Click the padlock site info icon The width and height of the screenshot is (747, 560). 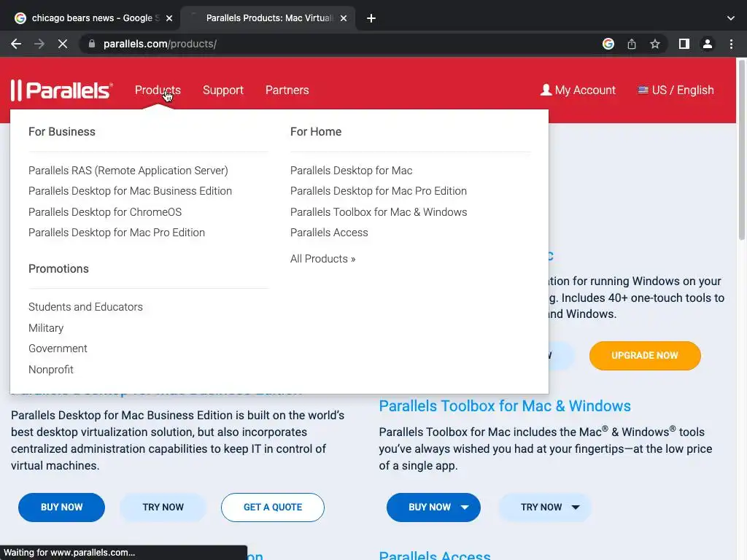coord(92,44)
